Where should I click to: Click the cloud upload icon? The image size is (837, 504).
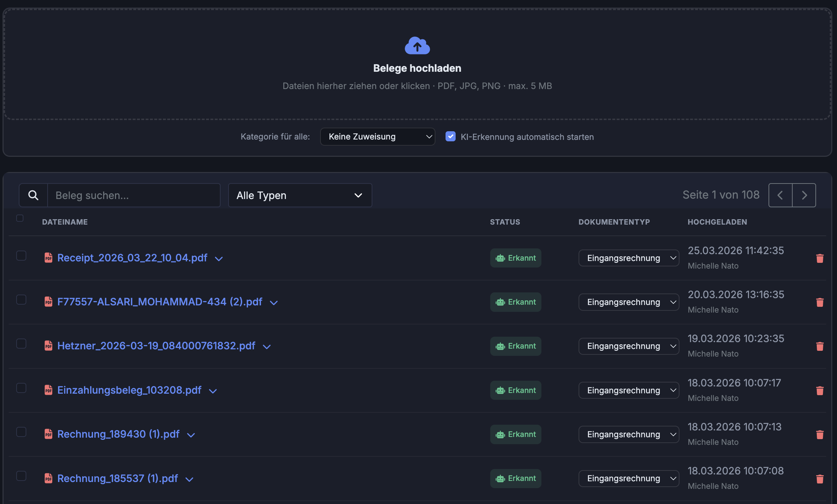click(x=417, y=45)
